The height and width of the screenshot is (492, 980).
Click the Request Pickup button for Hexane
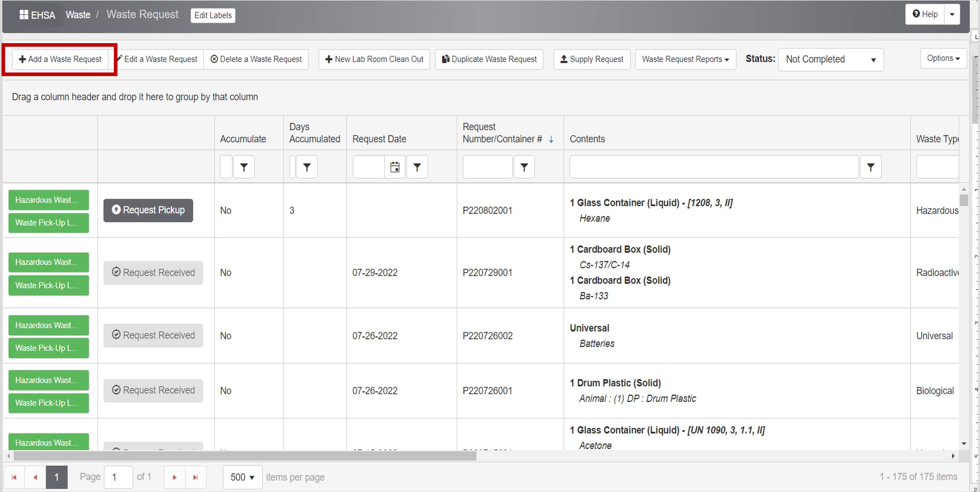click(148, 210)
